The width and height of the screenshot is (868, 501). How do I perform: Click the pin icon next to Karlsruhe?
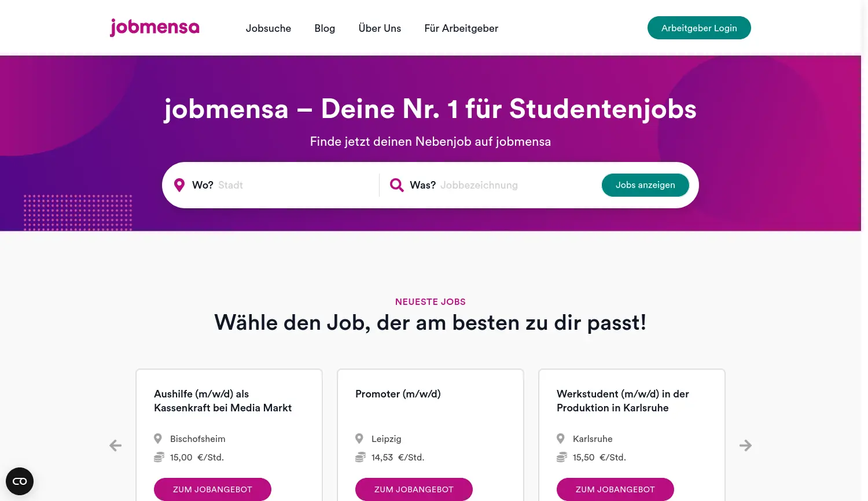(x=560, y=439)
